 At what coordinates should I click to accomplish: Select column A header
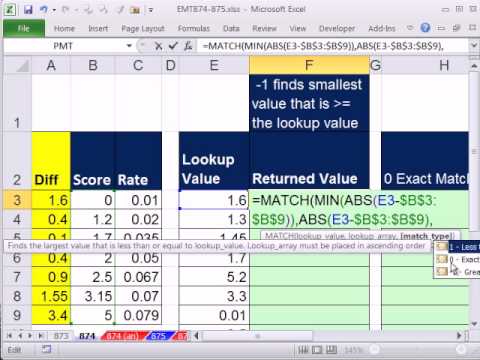tap(51, 65)
